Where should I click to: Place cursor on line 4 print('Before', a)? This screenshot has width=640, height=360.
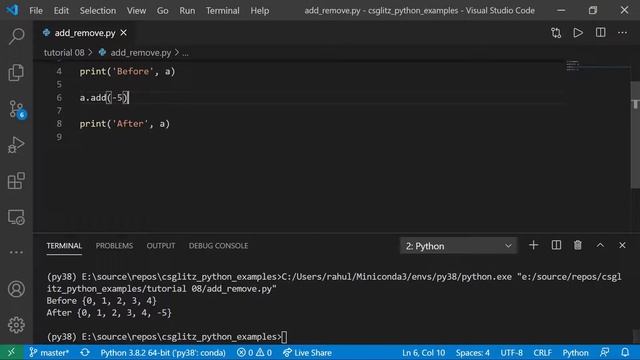click(x=127, y=71)
